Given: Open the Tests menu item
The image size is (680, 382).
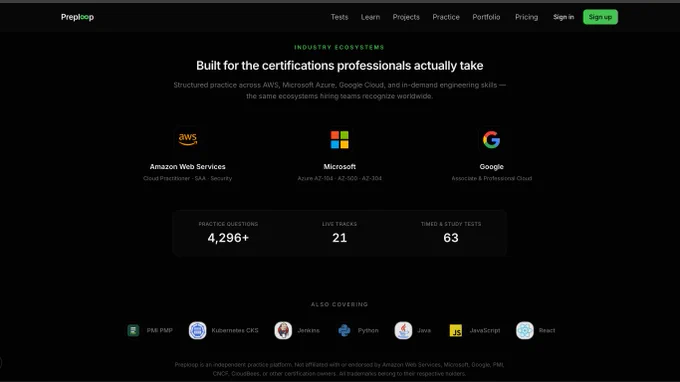Looking at the screenshot, I should coord(339,17).
